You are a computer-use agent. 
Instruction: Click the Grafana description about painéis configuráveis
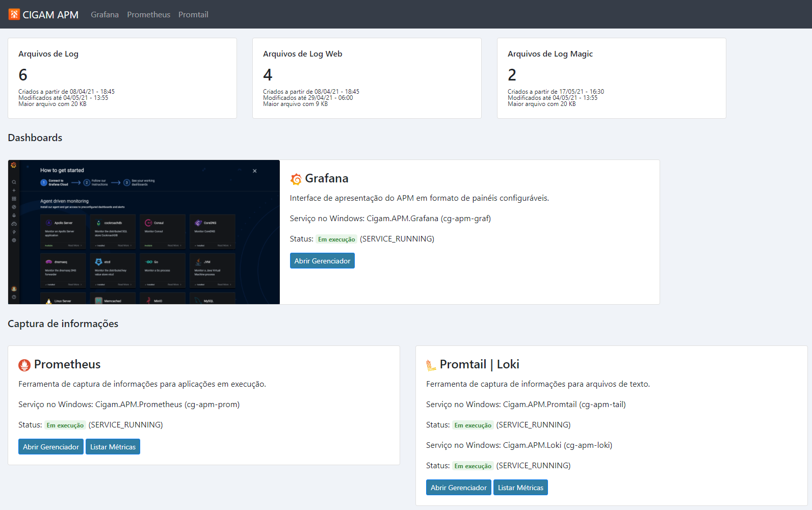coord(420,198)
